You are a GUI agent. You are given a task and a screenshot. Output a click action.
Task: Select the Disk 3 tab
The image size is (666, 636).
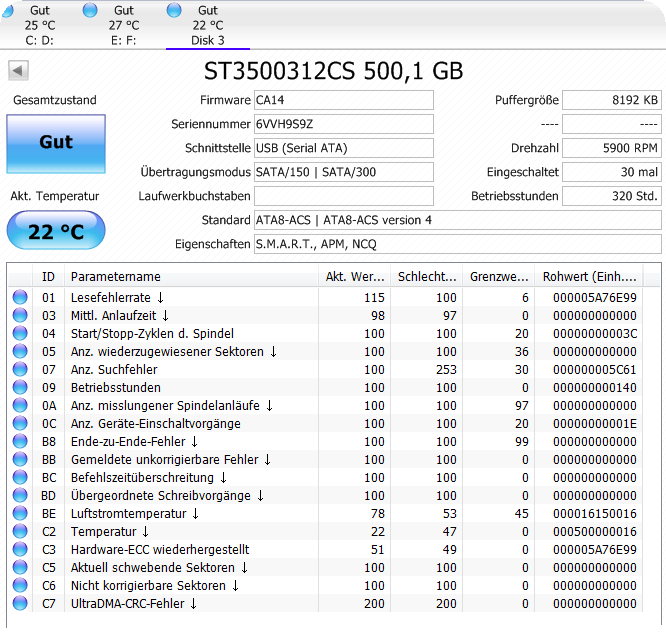[x=207, y=25]
